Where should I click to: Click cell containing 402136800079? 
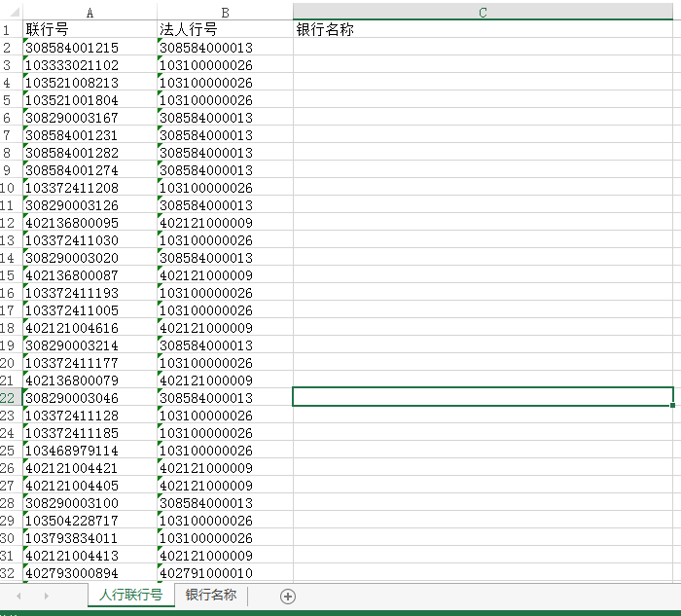coord(90,380)
